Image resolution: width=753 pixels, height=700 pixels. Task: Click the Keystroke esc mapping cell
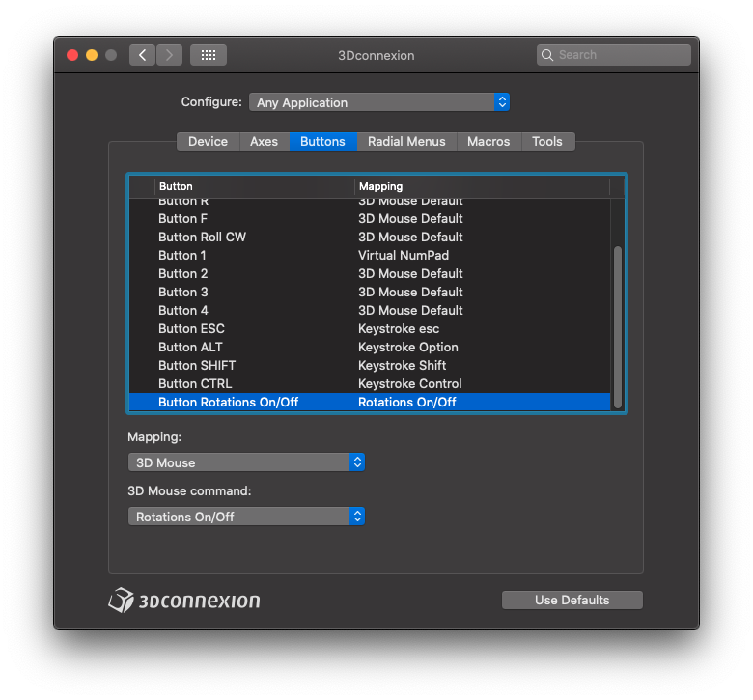[x=399, y=328]
